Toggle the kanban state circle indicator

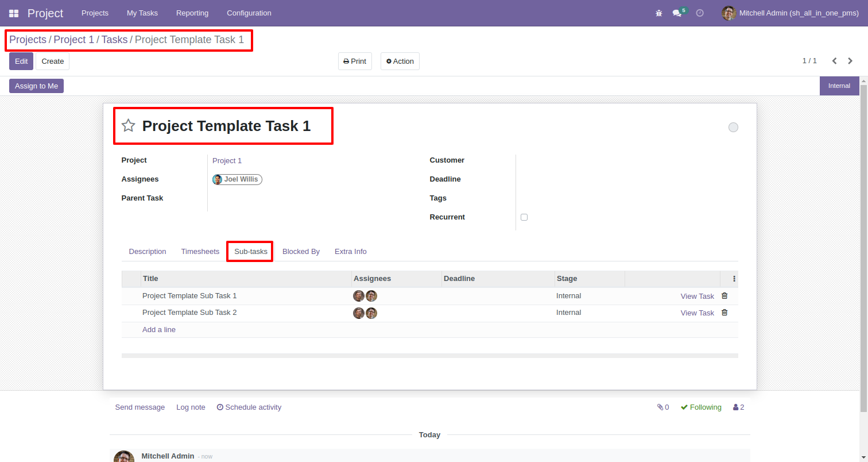[x=733, y=127]
